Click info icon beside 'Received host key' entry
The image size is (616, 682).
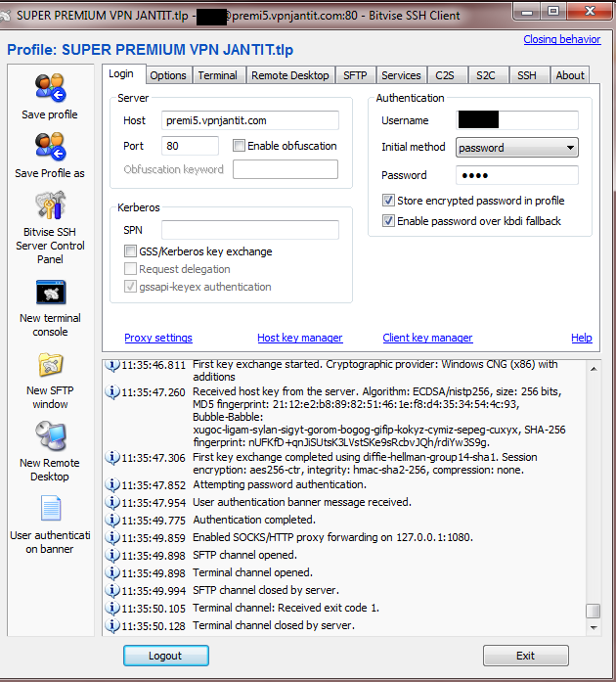[112, 392]
